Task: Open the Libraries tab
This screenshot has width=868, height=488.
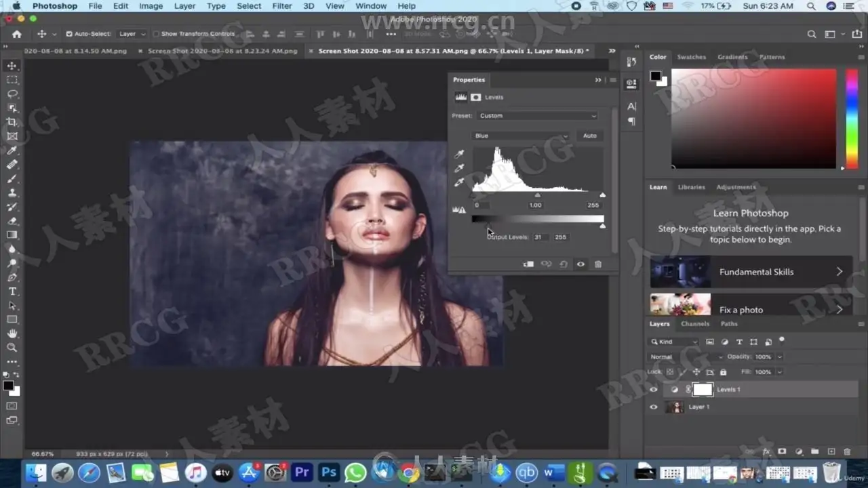Action: (x=692, y=188)
